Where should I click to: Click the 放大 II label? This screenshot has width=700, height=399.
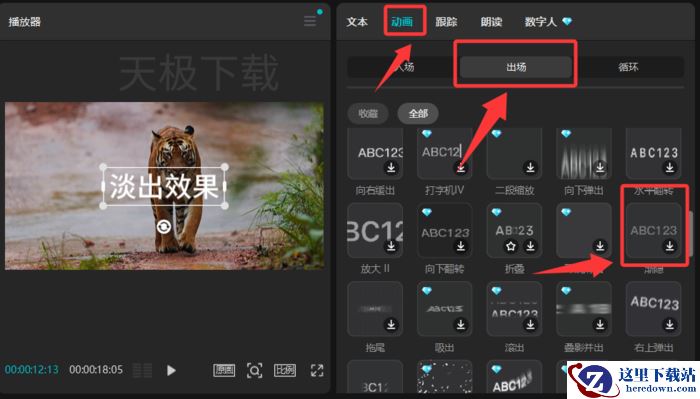(x=375, y=269)
